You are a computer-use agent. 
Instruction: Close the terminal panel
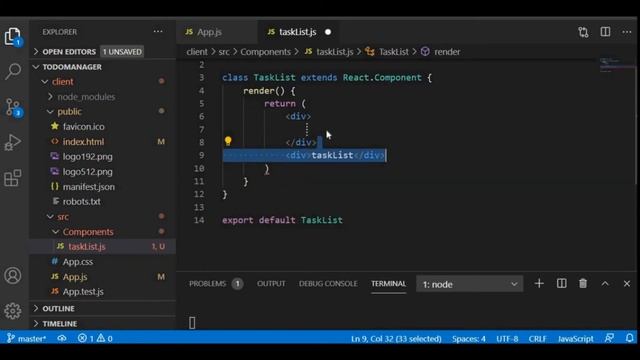[627, 284]
